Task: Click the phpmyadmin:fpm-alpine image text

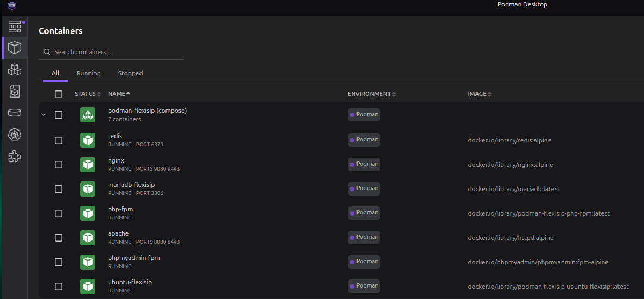Action: (538, 262)
